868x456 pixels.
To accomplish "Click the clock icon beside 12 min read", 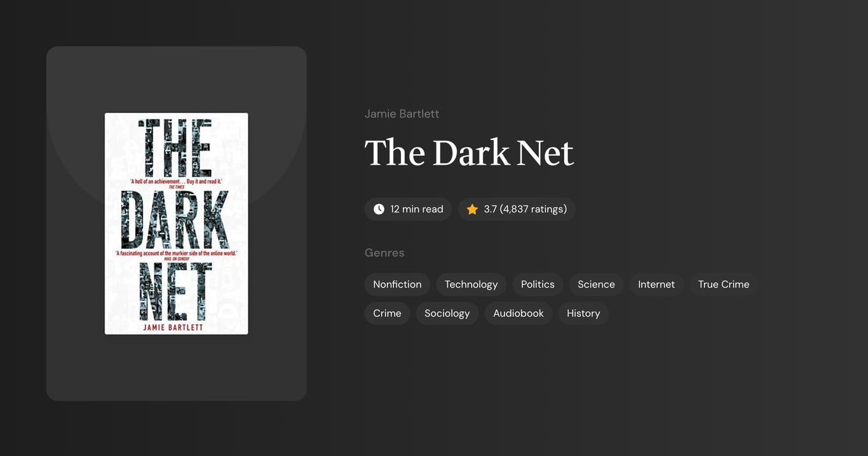I will (379, 209).
